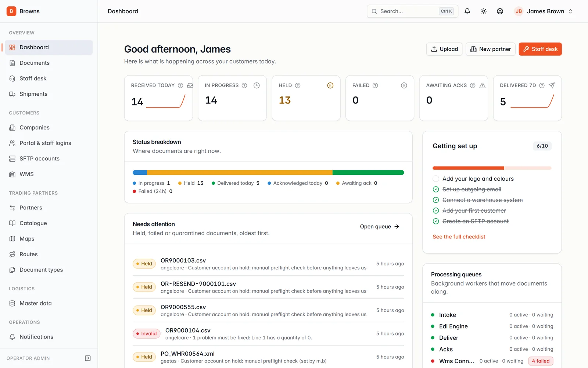Open the OR9000555.csv held row

click(x=268, y=311)
